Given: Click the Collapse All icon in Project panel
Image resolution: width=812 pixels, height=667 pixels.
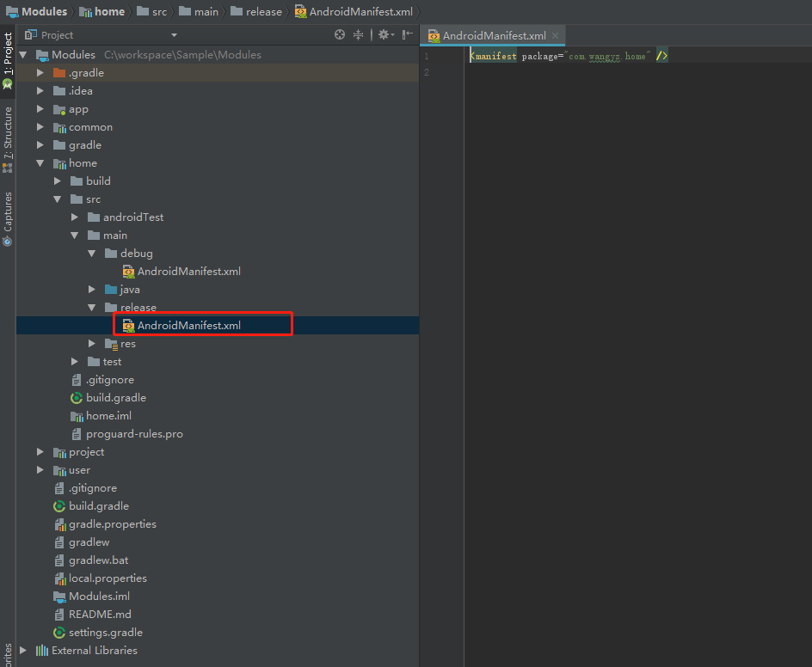Looking at the screenshot, I should pyautogui.click(x=359, y=35).
